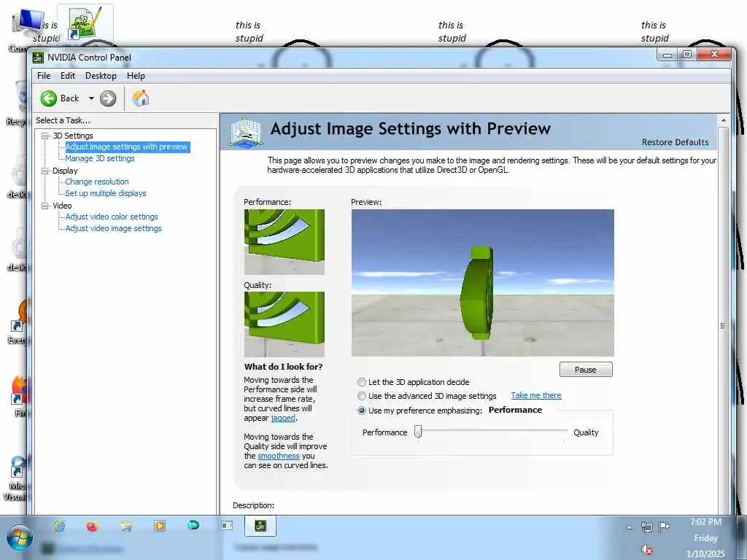Open the Home icon in the toolbar

pyautogui.click(x=141, y=98)
